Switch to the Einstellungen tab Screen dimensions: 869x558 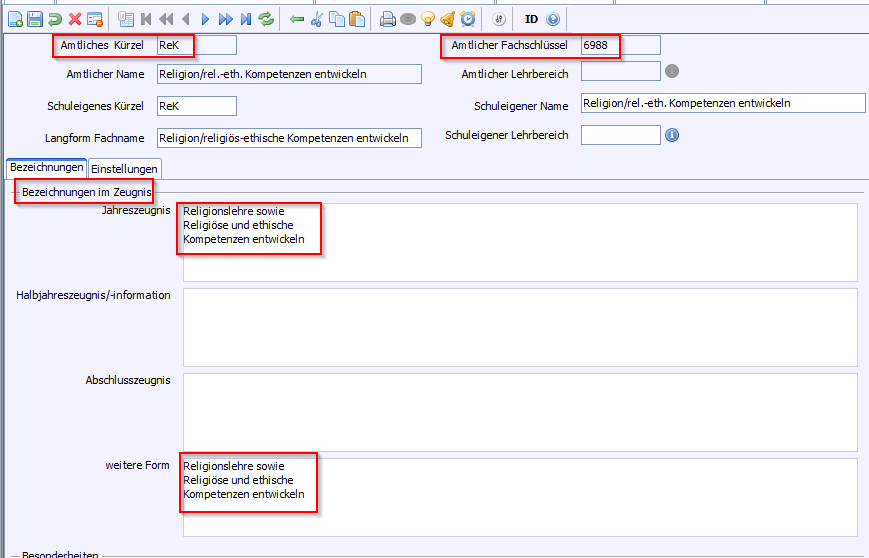(124, 169)
